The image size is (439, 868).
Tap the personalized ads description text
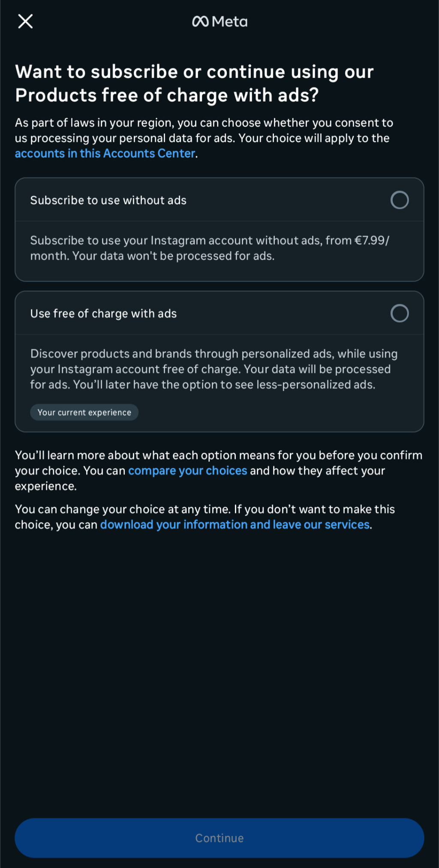pyautogui.click(x=214, y=369)
